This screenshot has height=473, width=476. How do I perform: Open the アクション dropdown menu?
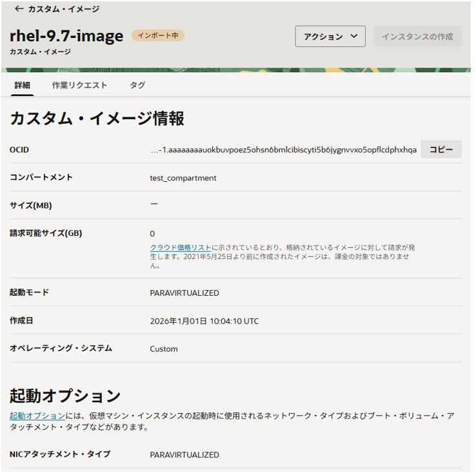pyautogui.click(x=330, y=37)
